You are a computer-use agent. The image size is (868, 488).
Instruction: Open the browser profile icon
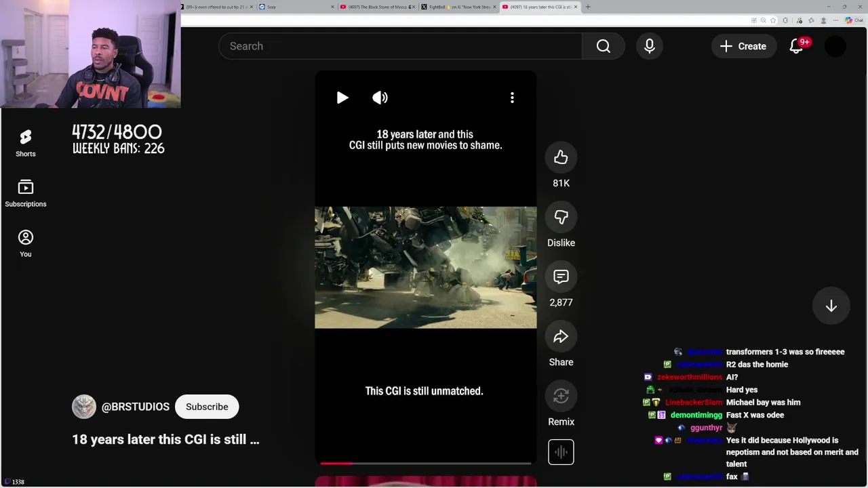[x=823, y=20]
